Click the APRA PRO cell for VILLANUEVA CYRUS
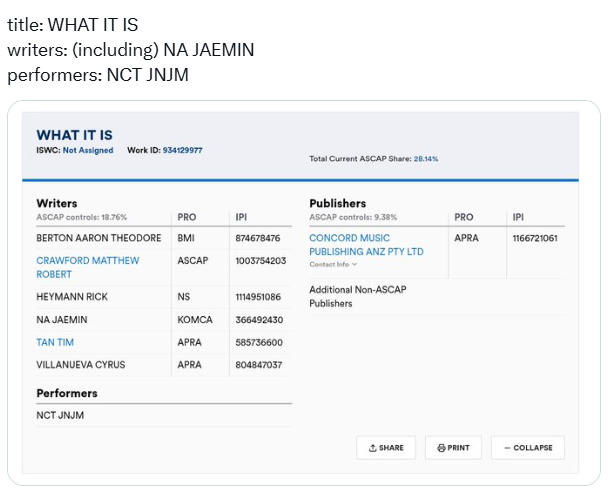 [x=189, y=365]
